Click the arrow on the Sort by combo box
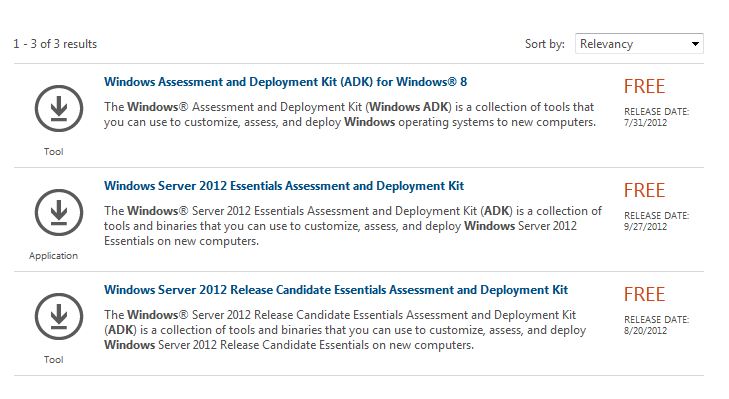The image size is (729, 399). (695, 44)
